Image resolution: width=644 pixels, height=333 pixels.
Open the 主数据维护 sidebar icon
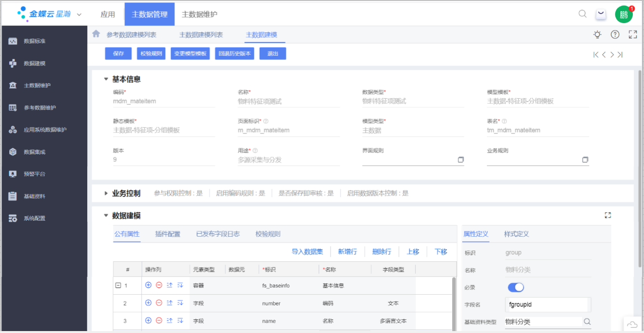click(x=13, y=86)
